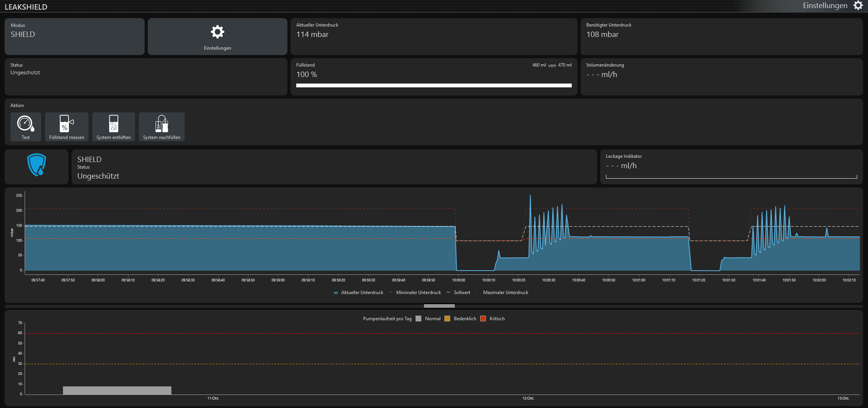Click the Leckage Indikator bar
Screen dimensions: 868x408
click(x=731, y=177)
